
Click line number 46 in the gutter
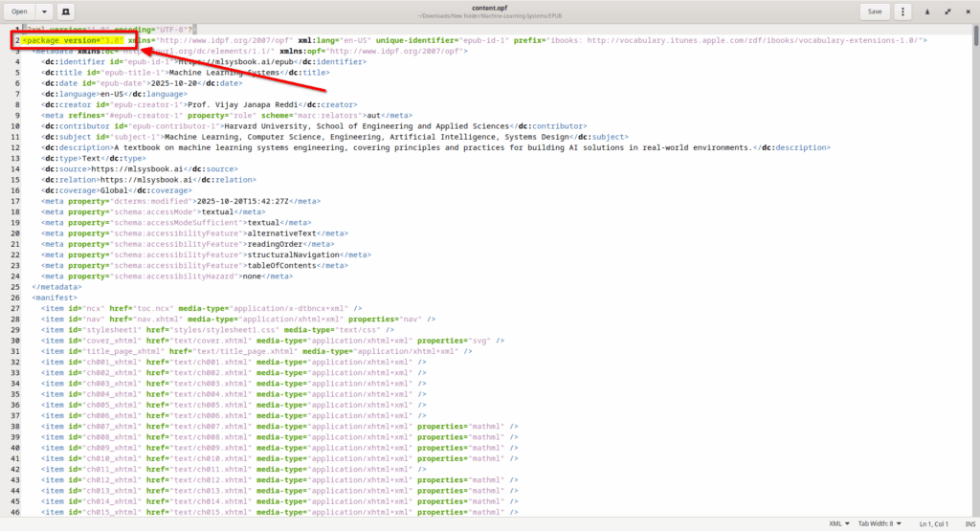coord(15,512)
